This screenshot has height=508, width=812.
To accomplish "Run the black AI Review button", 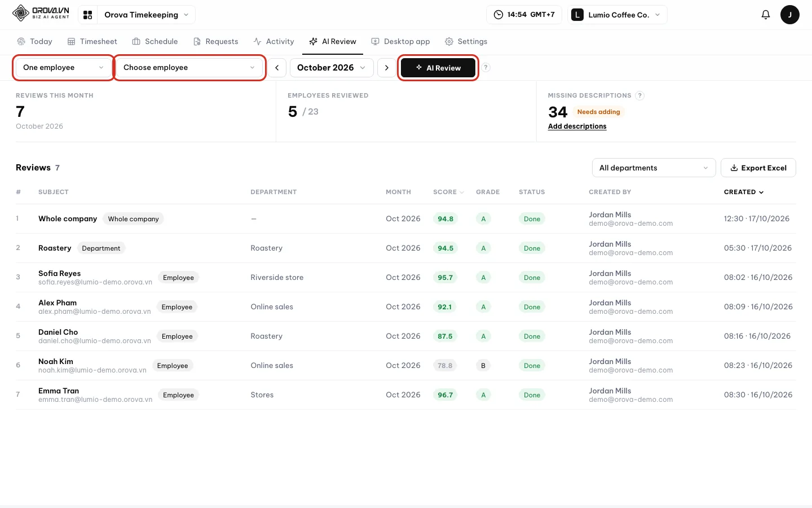I will tap(438, 68).
